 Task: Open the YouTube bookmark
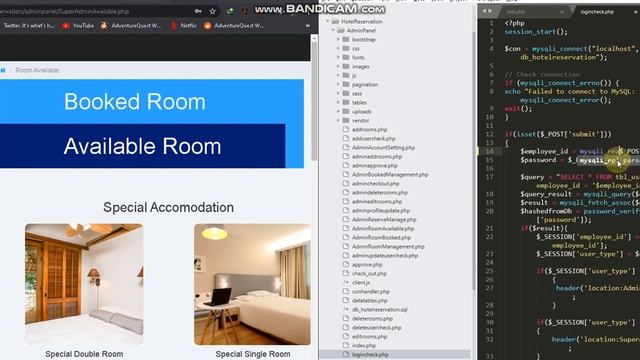(x=78, y=25)
